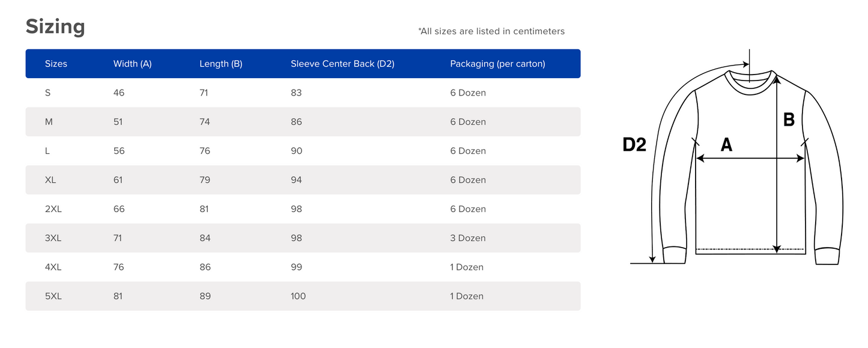The image size is (868, 348).
Task: Click the centimeters note above the table
Action: pyautogui.click(x=491, y=31)
